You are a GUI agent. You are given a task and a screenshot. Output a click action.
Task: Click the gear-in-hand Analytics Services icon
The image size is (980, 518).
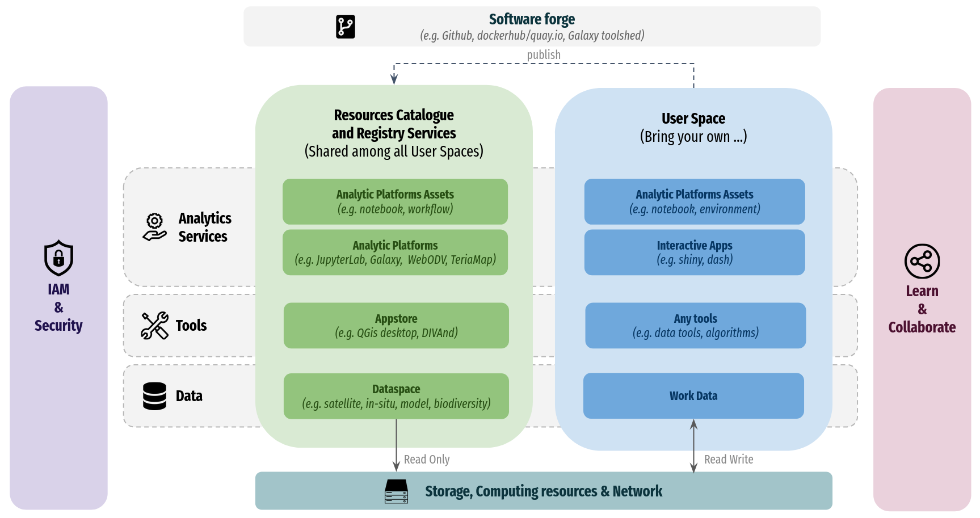tap(154, 227)
